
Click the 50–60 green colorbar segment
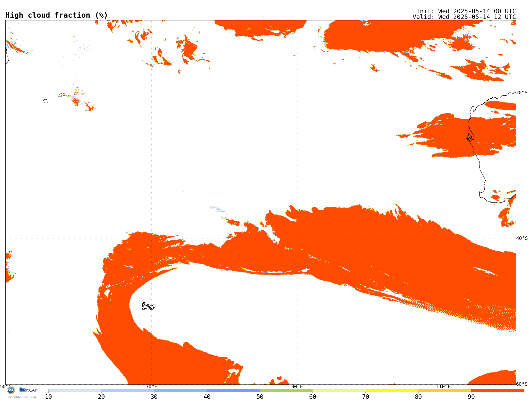(x=286, y=391)
